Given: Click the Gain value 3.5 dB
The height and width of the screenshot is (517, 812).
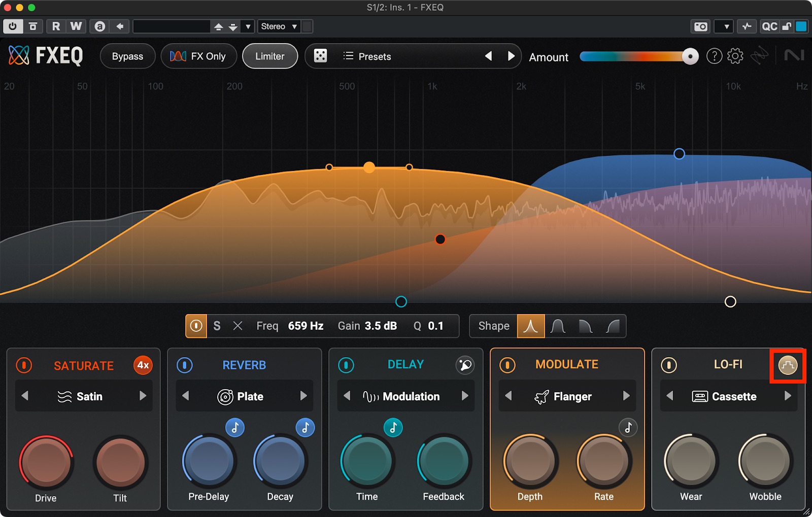Looking at the screenshot, I should point(381,326).
